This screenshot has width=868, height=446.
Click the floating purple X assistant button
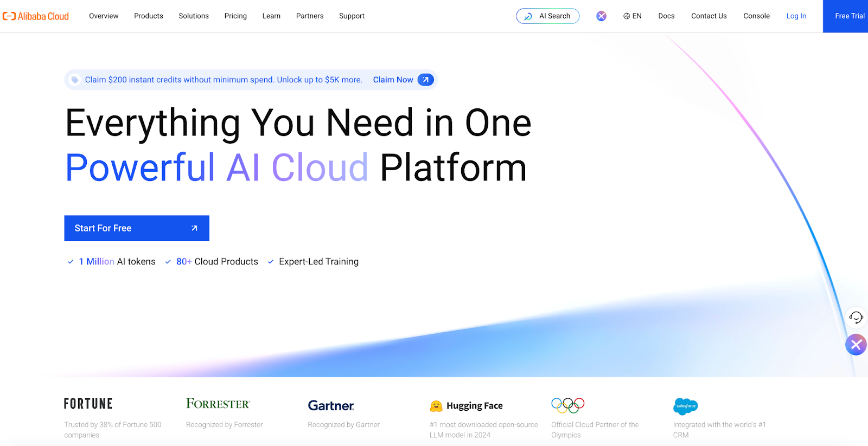pyautogui.click(x=856, y=345)
